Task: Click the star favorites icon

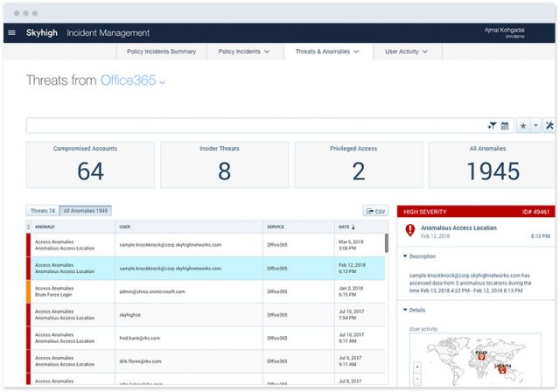Action: 523,126
